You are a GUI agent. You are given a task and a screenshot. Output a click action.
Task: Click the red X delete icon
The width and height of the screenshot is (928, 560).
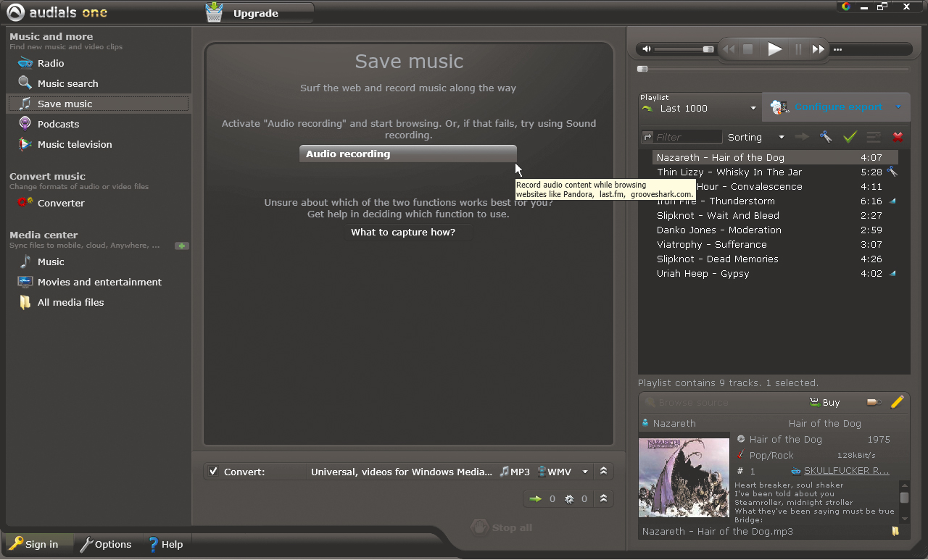point(898,137)
